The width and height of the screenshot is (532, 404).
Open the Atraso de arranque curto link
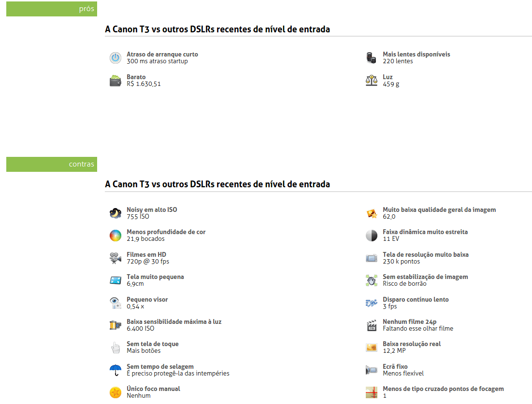pos(162,54)
